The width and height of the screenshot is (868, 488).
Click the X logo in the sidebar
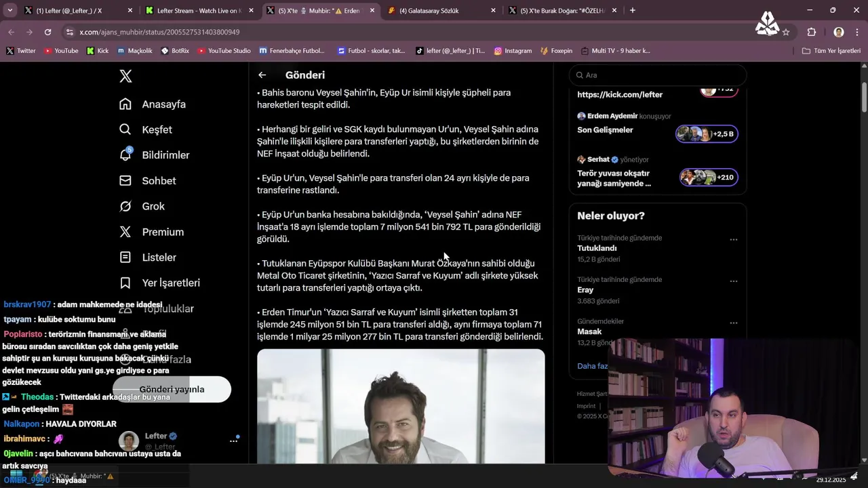pos(125,76)
